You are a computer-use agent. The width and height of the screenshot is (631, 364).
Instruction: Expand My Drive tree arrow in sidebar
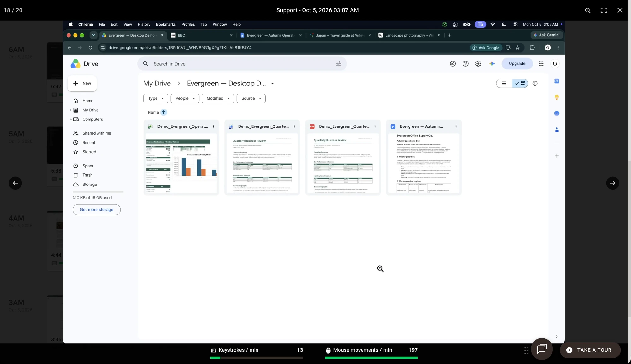pyautogui.click(x=71, y=110)
